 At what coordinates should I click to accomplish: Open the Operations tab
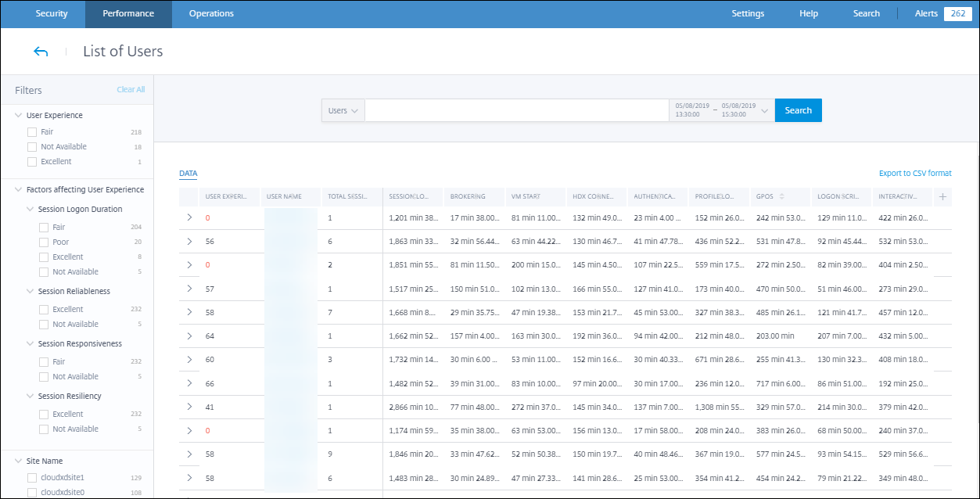211,13
